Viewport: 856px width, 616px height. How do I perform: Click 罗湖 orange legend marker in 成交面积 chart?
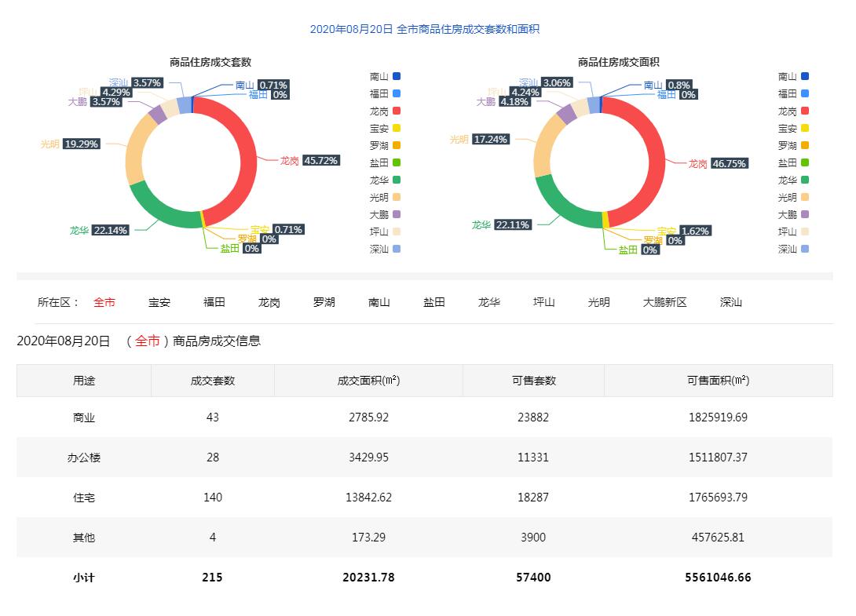click(805, 145)
